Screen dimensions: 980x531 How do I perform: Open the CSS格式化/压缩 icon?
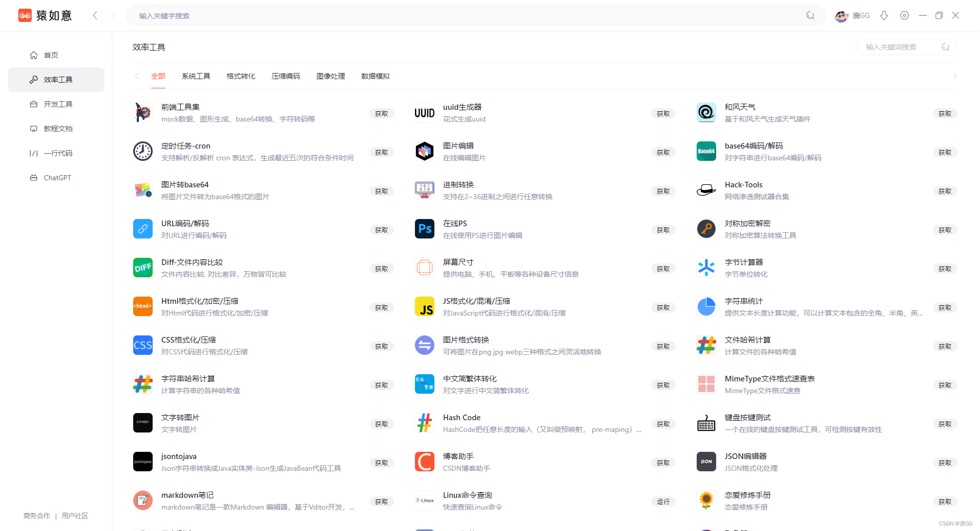click(x=143, y=346)
